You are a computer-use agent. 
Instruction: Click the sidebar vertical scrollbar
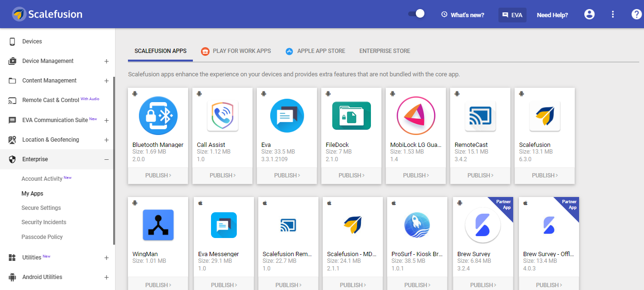click(x=114, y=161)
